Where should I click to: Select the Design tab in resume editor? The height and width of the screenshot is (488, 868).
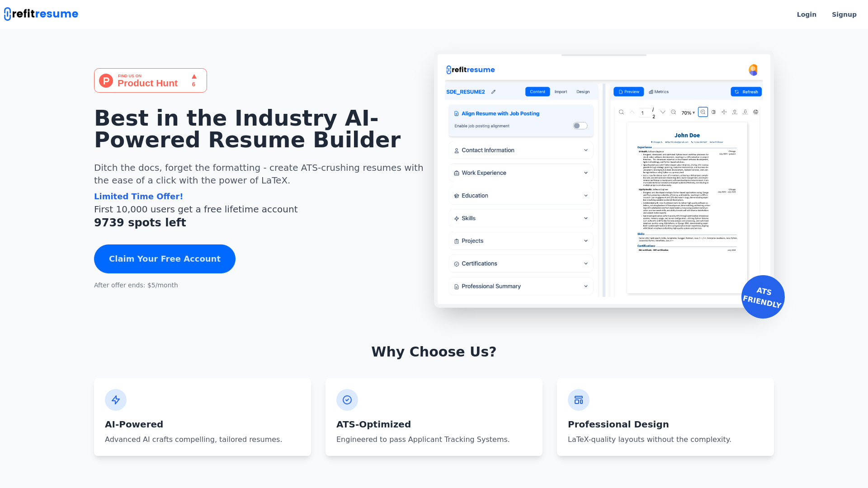coord(582,92)
